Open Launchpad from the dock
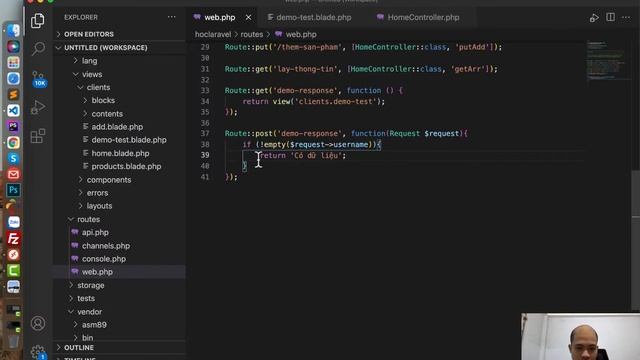Screen dimensions: 640x360 tap(13, 62)
